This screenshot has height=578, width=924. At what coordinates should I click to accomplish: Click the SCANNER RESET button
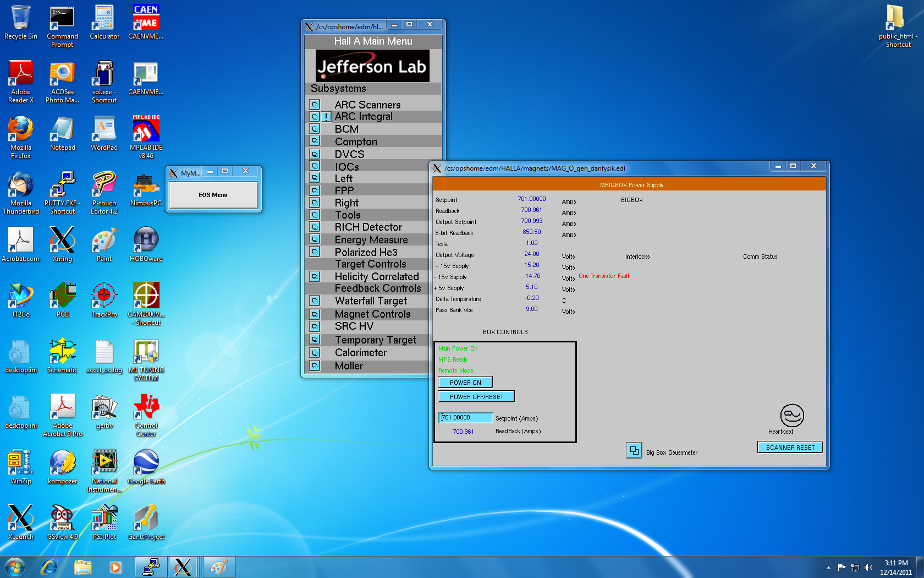(x=790, y=448)
